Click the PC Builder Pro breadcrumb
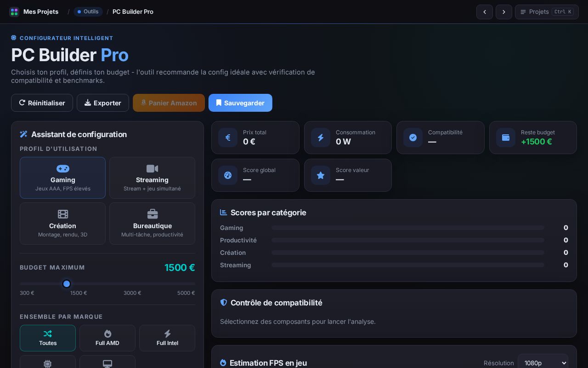The image size is (588, 368). click(133, 11)
